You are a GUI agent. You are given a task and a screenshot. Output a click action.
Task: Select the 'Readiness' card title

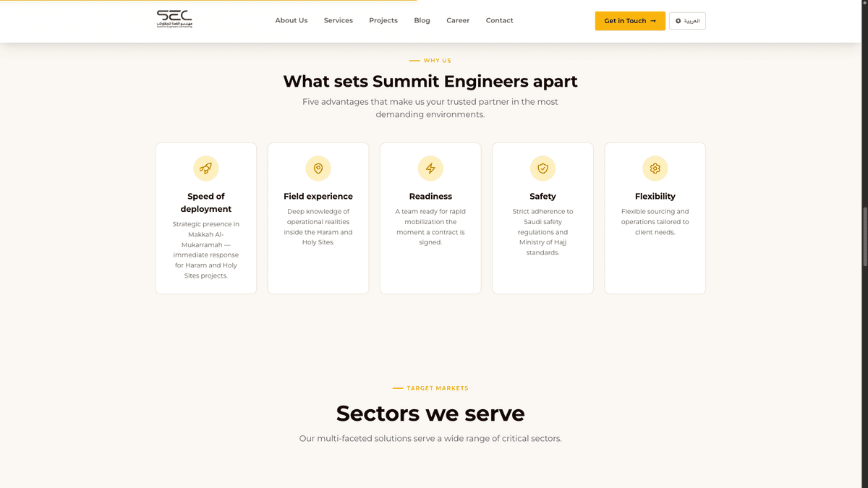pyautogui.click(x=430, y=197)
